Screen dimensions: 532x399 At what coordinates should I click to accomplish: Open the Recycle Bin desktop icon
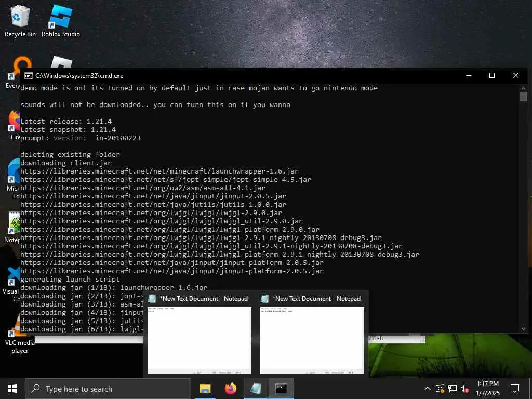[20, 21]
